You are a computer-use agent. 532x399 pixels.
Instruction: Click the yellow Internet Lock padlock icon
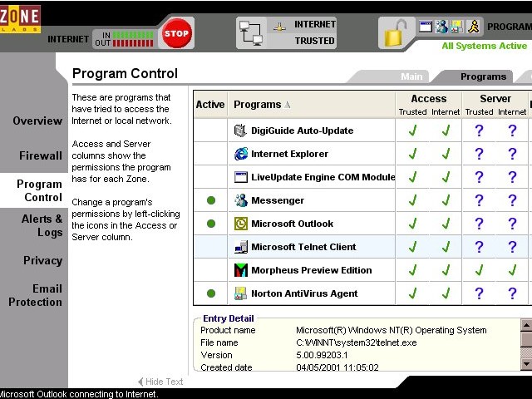coord(396,33)
